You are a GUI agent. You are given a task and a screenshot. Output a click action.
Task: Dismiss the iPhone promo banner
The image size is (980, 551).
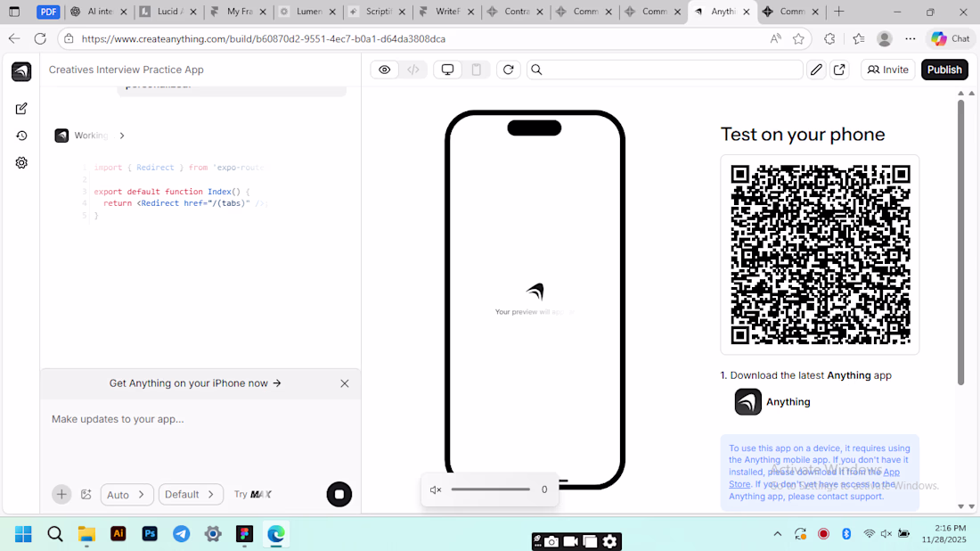pos(345,383)
